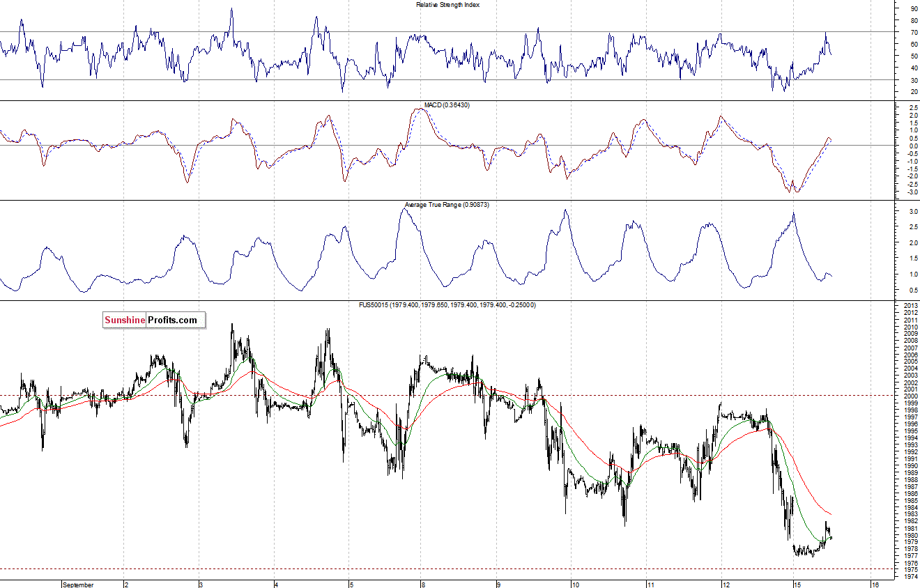Click the "30" oversold level on the RSI scale
The height and width of the screenshot is (588, 920).
click(914, 80)
